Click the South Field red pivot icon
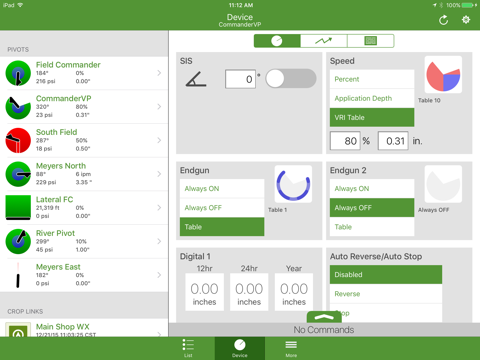The width and height of the screenshot is (480, 360). click(18, 140)
